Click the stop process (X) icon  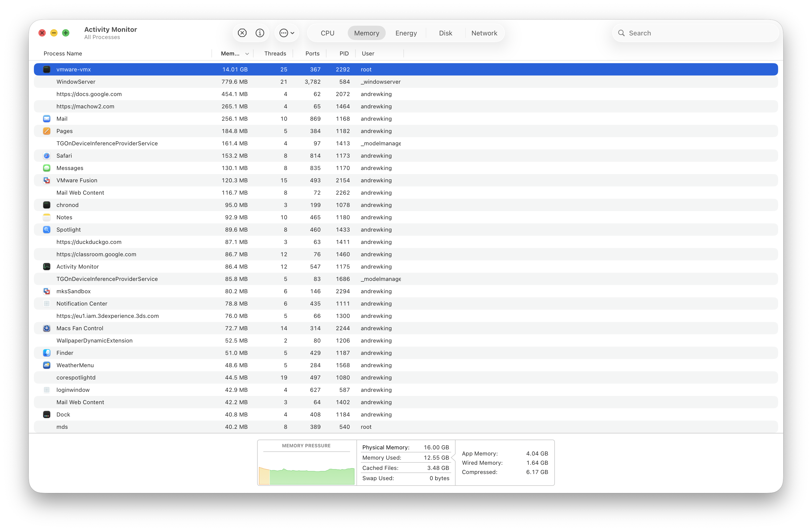(x=242, y=33)
